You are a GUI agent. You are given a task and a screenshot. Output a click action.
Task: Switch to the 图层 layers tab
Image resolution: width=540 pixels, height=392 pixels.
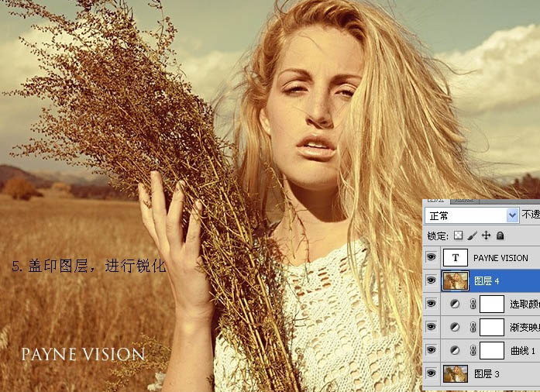pyautogui.click(x=438, y=201)
